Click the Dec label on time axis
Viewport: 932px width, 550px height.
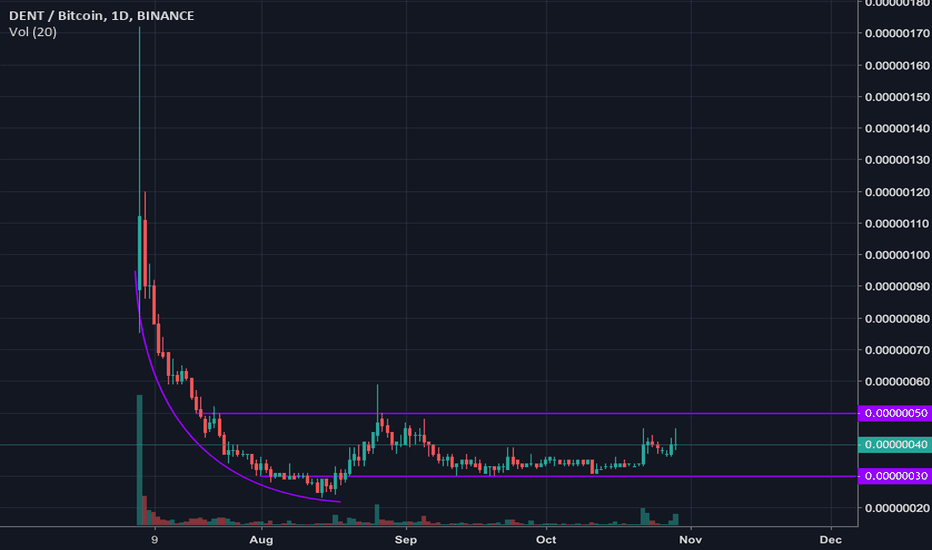click(x=830, y=540)
